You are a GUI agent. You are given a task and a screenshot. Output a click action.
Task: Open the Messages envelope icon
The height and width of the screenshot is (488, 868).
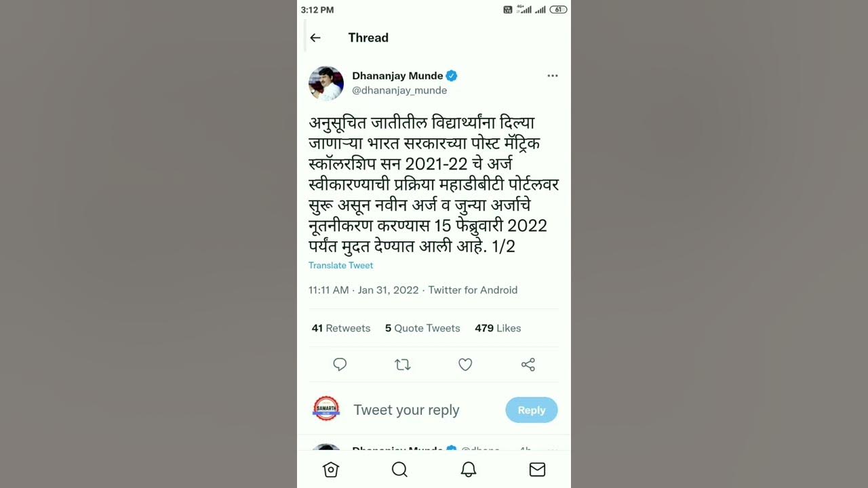(x=537, y=470)
